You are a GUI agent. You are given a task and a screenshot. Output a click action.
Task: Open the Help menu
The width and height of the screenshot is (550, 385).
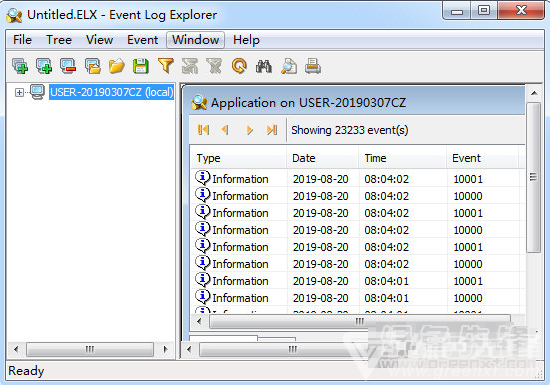246,40
